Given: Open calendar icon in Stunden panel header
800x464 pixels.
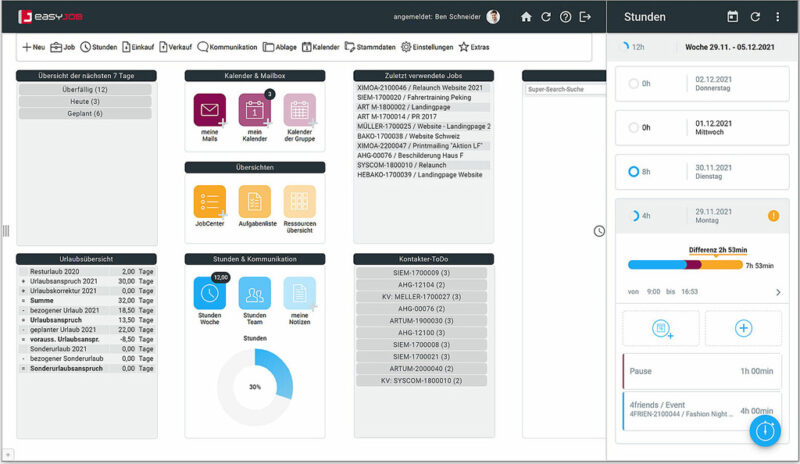Looking at the screenshot, I should coord(732,17).
